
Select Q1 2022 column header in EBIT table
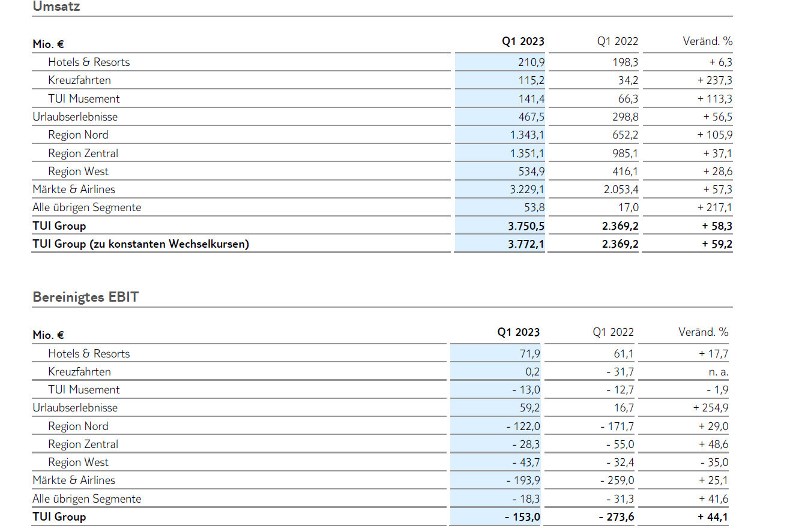tap(613, 332)
